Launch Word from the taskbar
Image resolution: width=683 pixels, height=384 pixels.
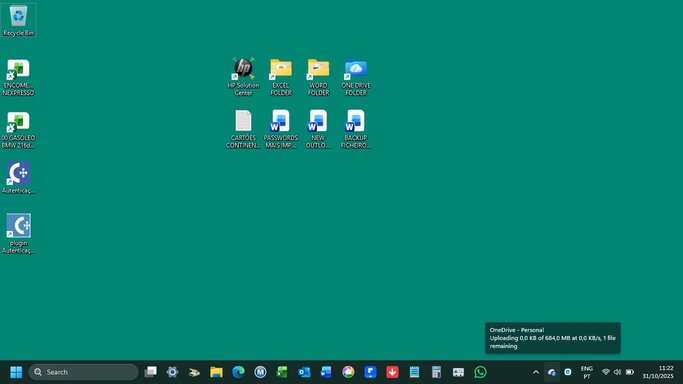[x=326, y=372]
